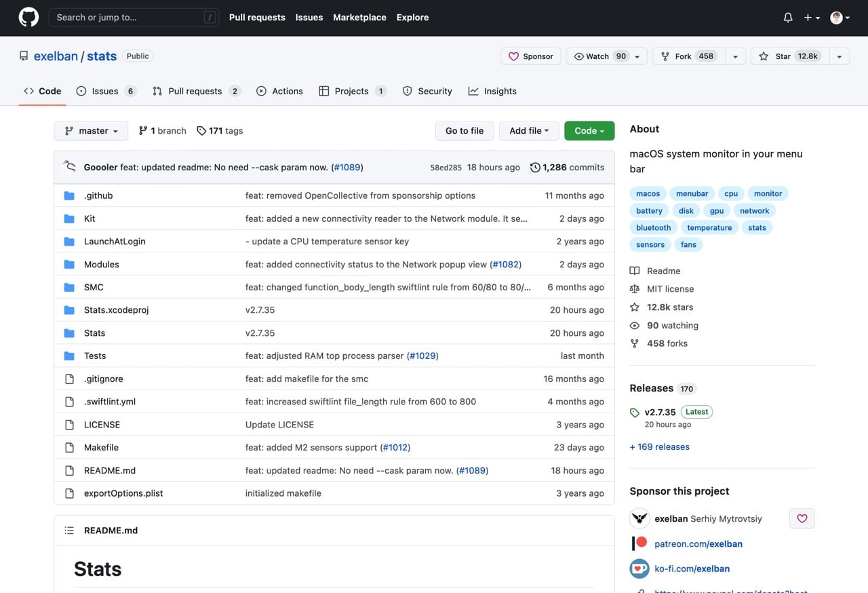Switch to the Security tab
The height and width of the screenshot is (593, 868).
tap(427, 91)
